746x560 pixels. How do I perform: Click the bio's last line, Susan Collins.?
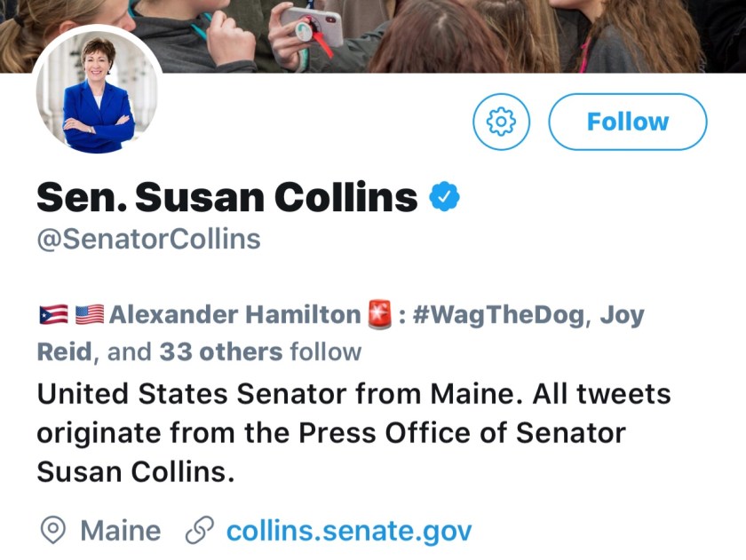[135, 473]
